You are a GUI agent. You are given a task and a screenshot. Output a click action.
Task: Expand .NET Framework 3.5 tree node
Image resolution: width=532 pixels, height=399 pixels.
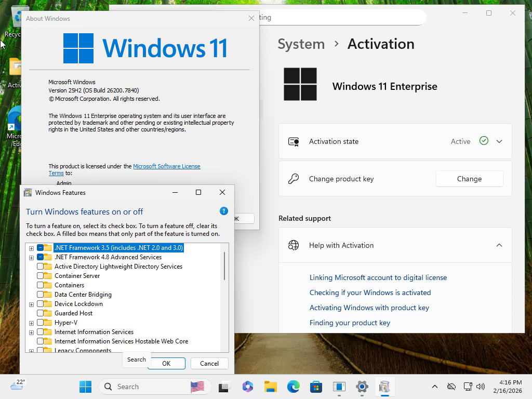coord(31,248)
